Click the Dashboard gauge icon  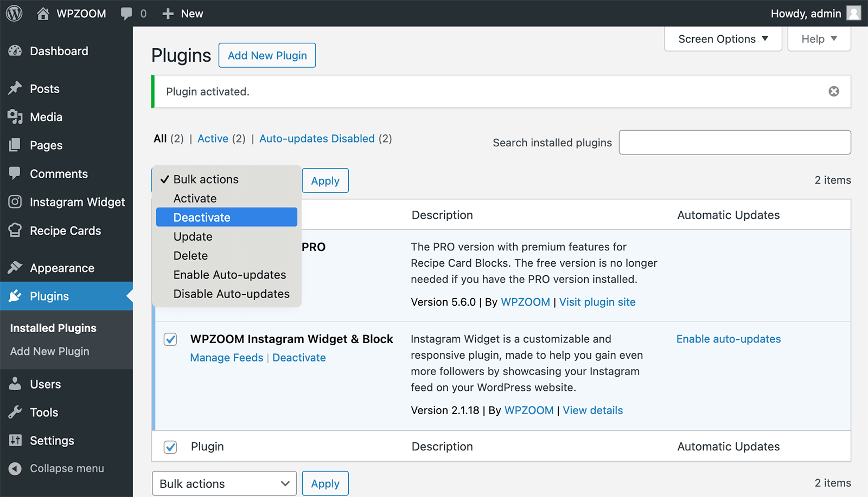[15, 51]
